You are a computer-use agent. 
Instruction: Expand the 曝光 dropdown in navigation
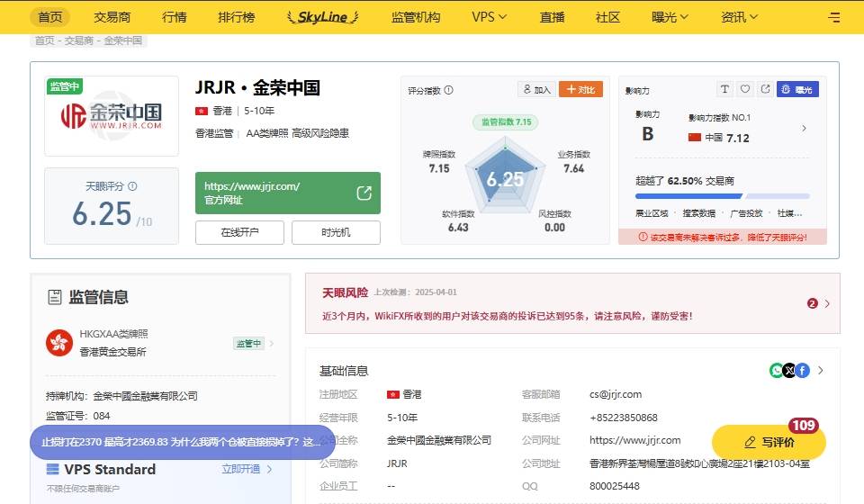tap(670, 17)
